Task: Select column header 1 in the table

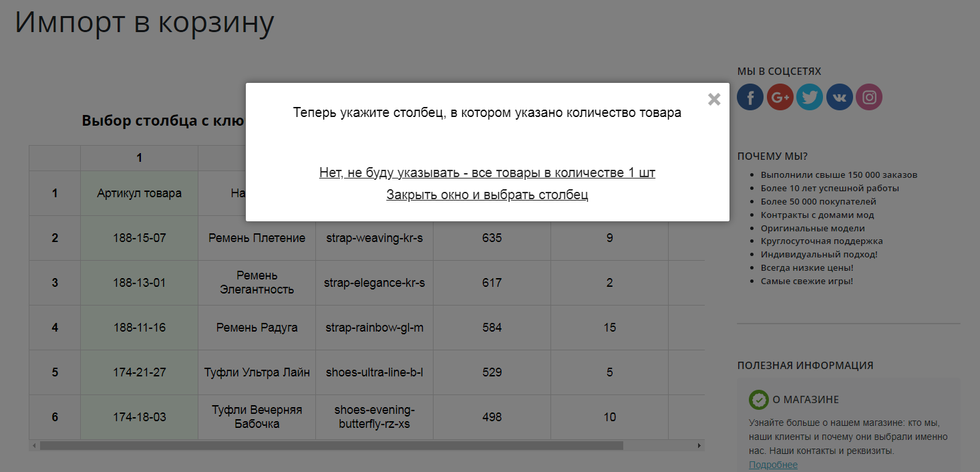Action: click(139, 158)
